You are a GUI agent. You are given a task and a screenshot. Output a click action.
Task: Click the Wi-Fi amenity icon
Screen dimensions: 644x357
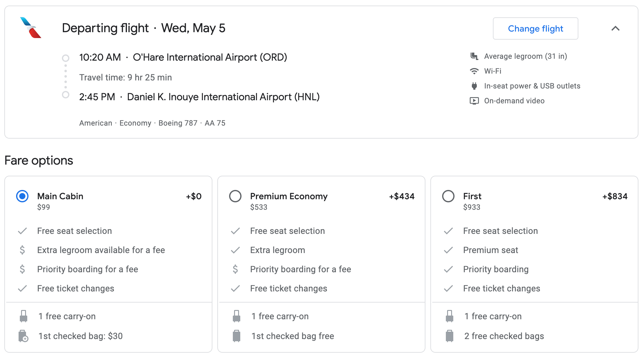474,71
